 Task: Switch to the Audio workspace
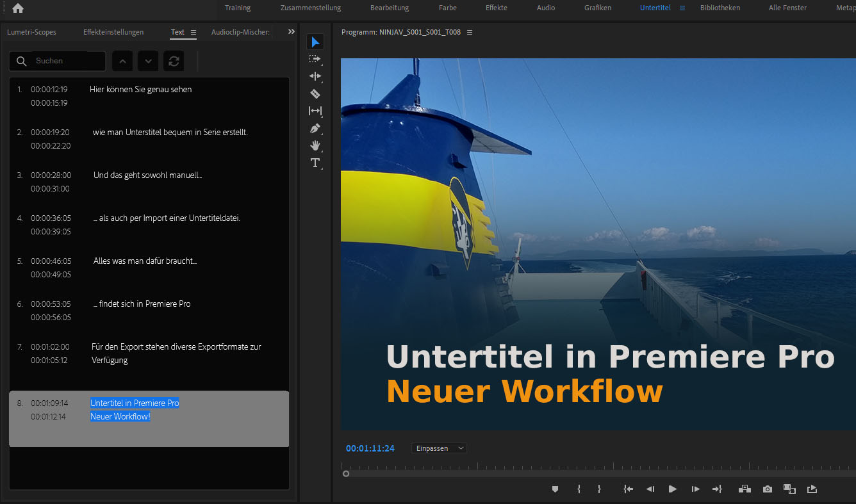pyautogui.click(x=546, y=8)
